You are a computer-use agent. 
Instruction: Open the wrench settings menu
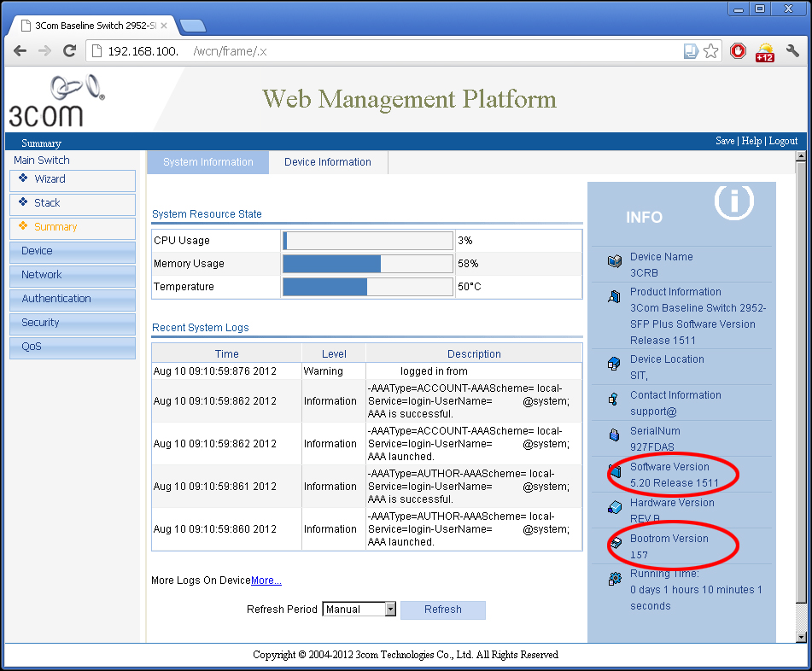point(792,50)
